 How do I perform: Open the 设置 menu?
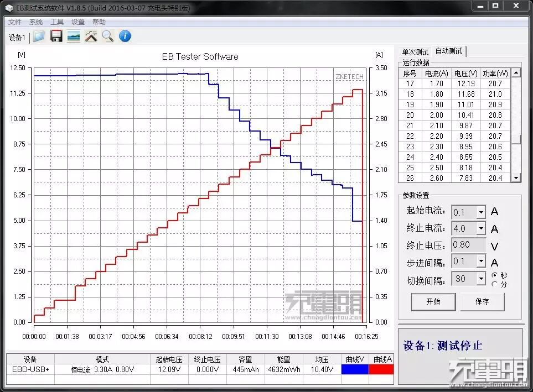(78, 22)
